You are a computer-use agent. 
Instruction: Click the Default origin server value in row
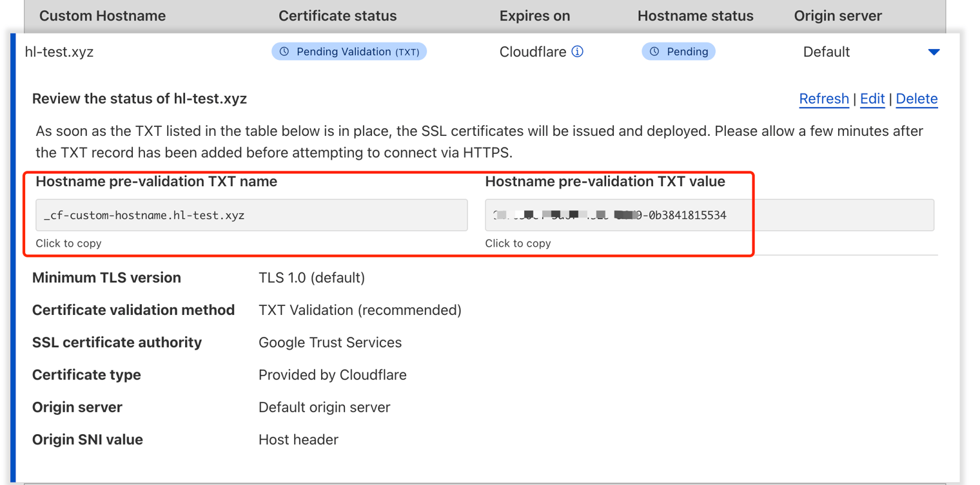click(x=826, y=52)
